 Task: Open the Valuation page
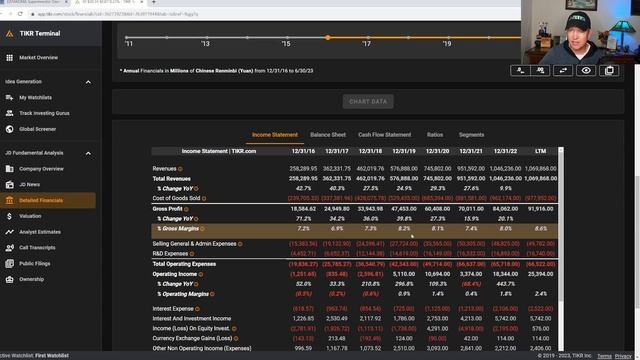[30, 216]
